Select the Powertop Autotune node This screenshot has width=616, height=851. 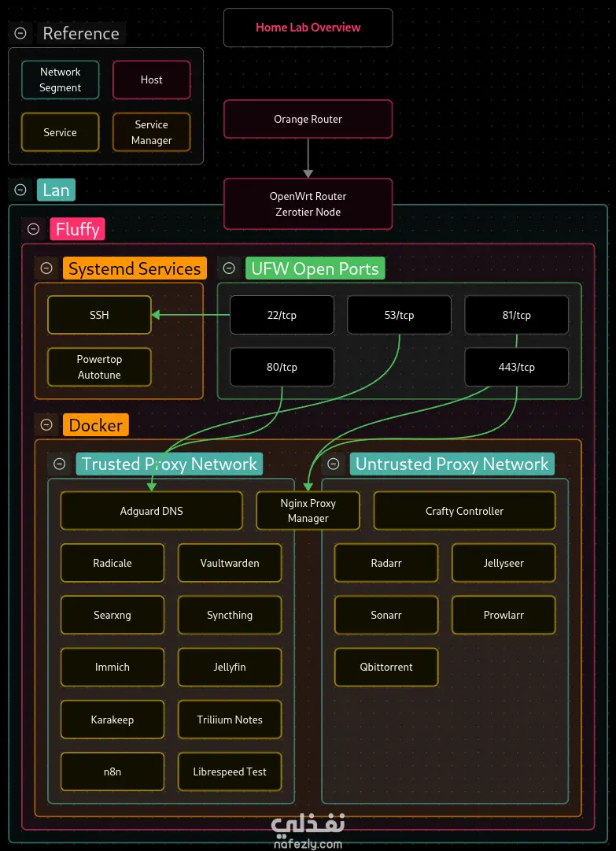click(x=99, y=367)
